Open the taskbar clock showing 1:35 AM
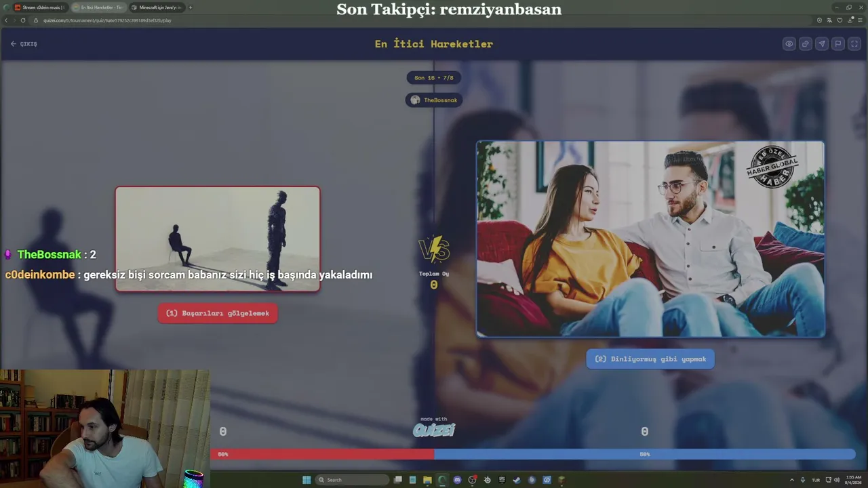 pos(853,480)
